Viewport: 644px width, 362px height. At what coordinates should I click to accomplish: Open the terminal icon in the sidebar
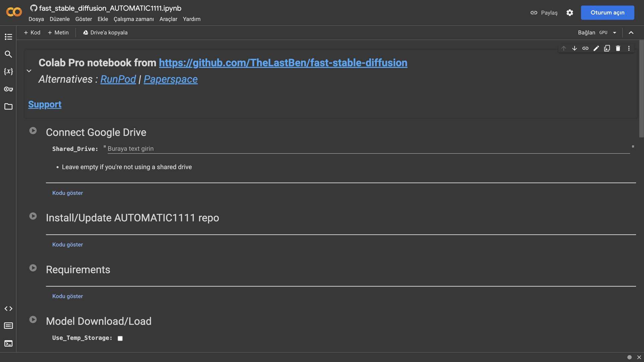[x=8, y=343]
